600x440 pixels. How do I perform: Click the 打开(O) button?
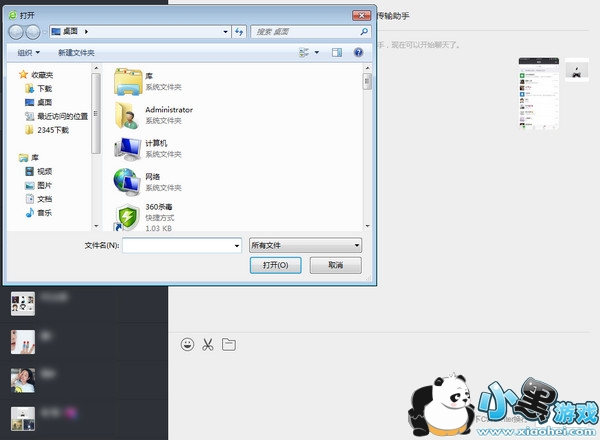point(276,265)
